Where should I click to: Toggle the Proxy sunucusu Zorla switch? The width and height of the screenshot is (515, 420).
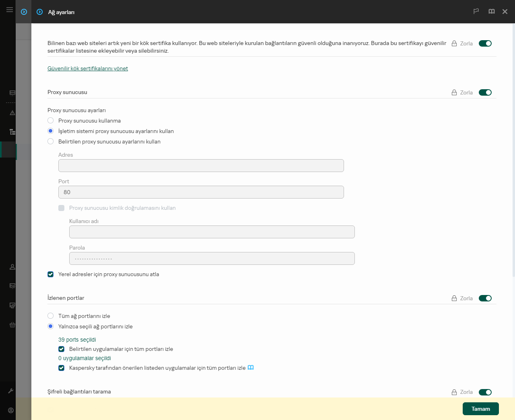coord(485,92)
